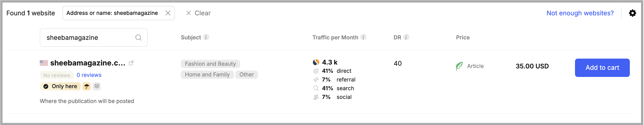Click the green feather Article icon
The height and width of the screenshot is (125, 644).
click(459, 66)
